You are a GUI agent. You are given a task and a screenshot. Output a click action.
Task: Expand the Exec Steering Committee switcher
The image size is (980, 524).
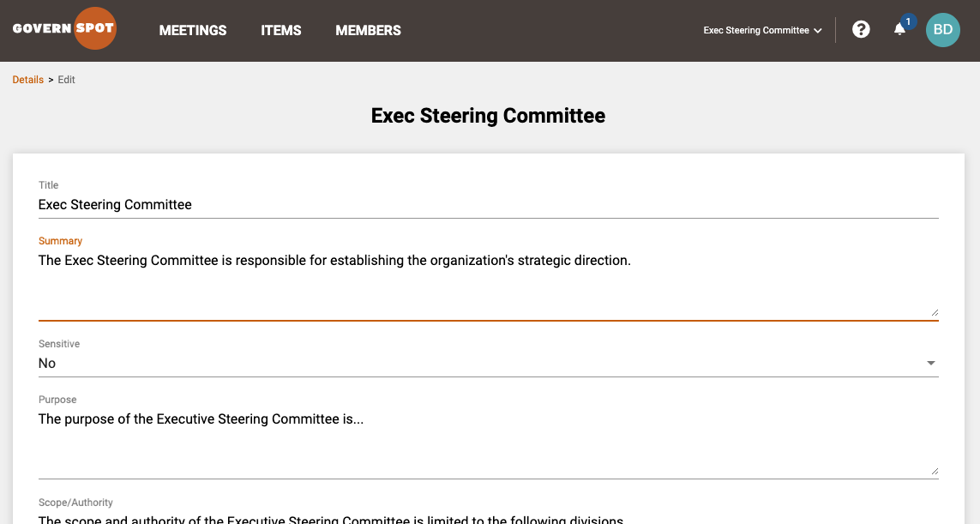click(762, 30)
